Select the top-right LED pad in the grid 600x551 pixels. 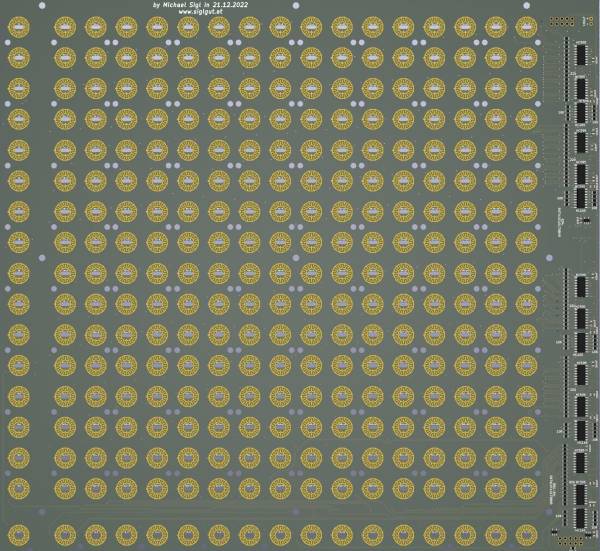tap(527, 29)
